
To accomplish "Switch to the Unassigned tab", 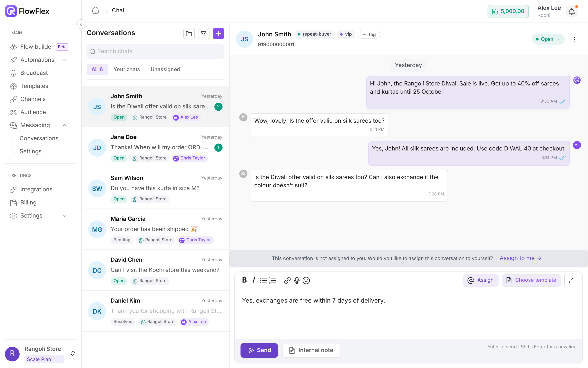I will [165, 69].
